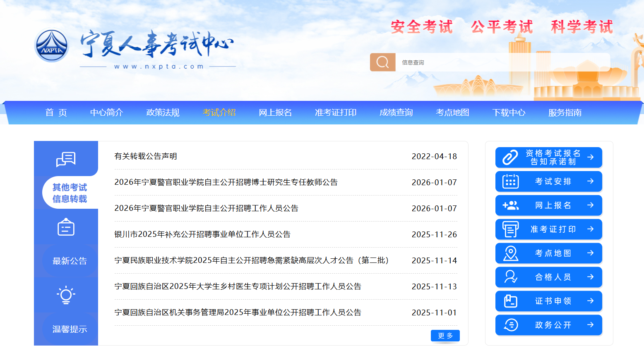644x353 pixels.
Task: Click the add-people icon on 网上报名
Action: point(510,205)
